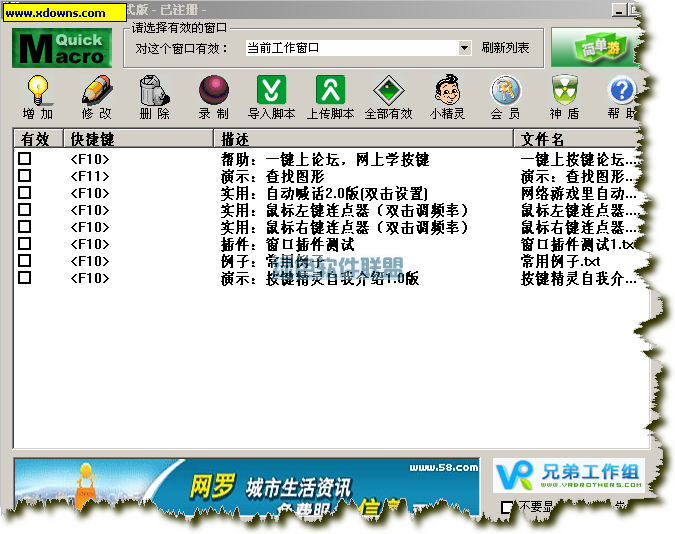Click the 导入脚本 import script icon
This screenshot has height=534, width=675.
click(271, 90)
